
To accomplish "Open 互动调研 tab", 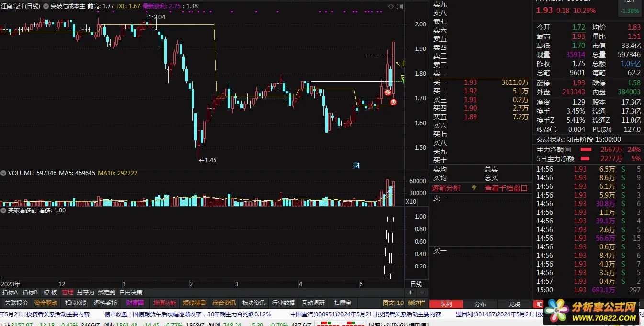I will (313, 303).
